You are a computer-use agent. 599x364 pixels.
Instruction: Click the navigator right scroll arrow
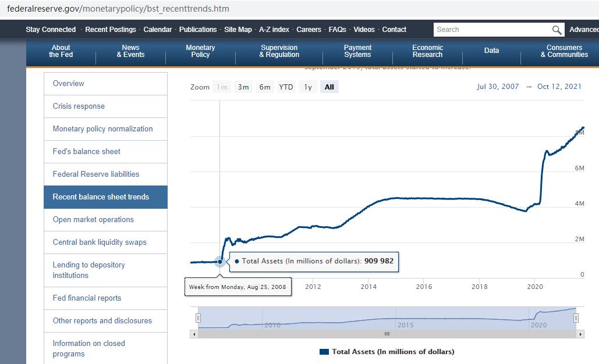pyautogui.click(x=580, y=334)
